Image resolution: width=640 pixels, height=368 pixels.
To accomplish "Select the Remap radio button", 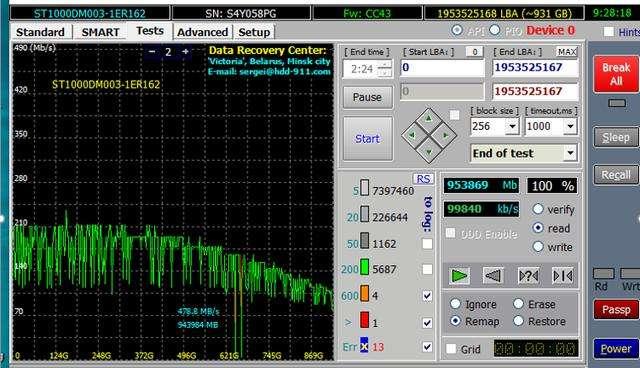I will point(456,321).
